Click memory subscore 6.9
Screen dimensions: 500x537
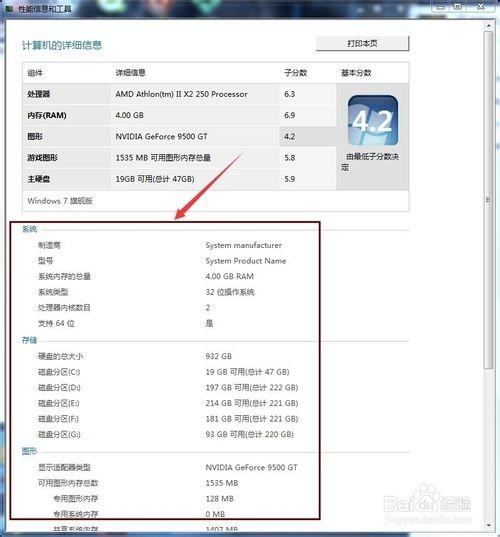coord(289,115)
